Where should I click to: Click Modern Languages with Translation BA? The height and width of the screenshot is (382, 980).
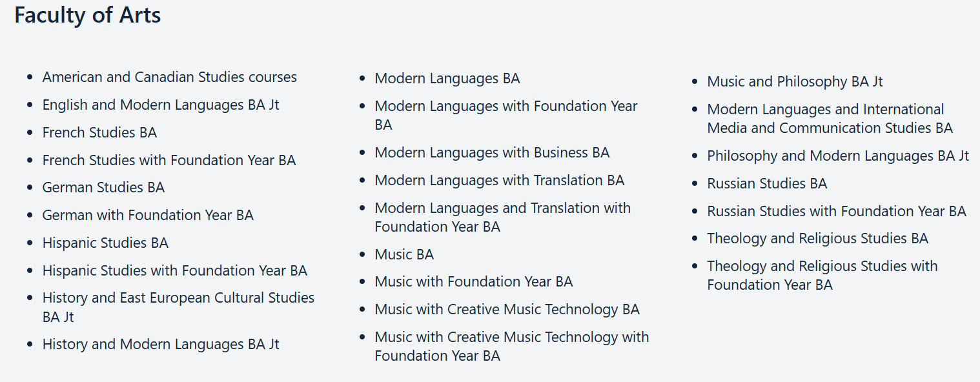(500, 181)
